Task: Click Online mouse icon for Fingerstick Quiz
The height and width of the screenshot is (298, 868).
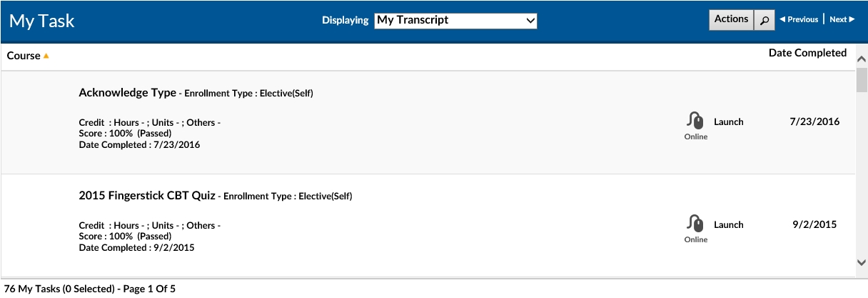Action: (695, 223)
